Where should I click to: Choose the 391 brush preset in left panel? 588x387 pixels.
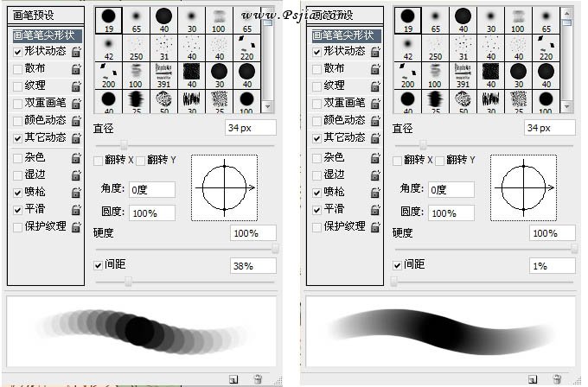pos(164,76)
